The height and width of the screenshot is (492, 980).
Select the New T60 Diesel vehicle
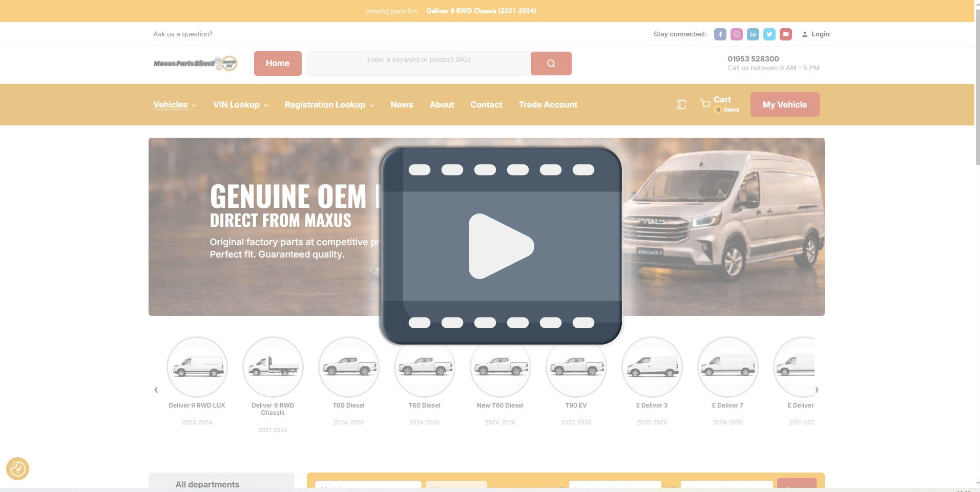pyautogui.click(x=500, y=380)
